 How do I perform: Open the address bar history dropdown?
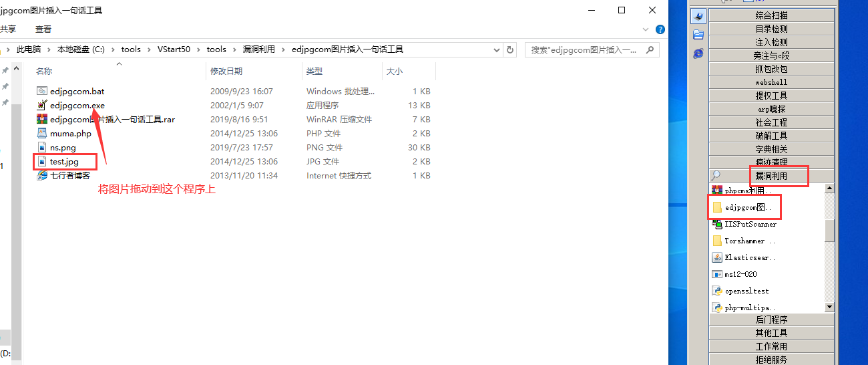496,49
